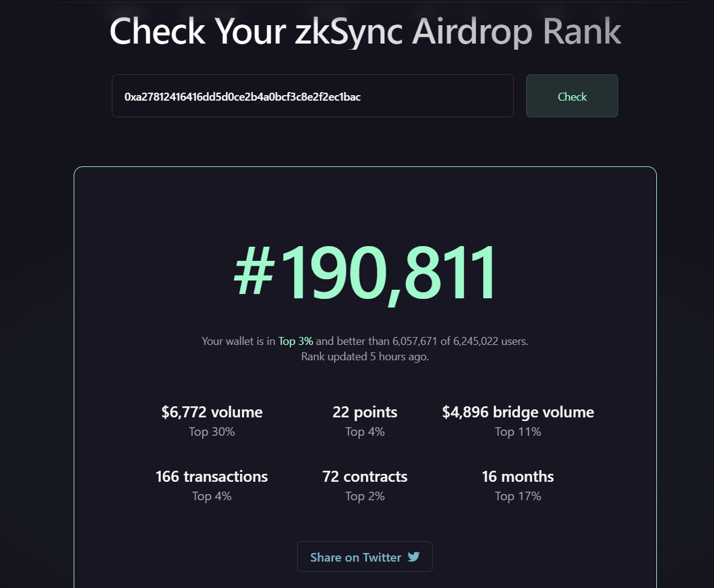This screenshot has height=588, width=714.
Task: Click the '22 points' stat
Action: [365, 412]
